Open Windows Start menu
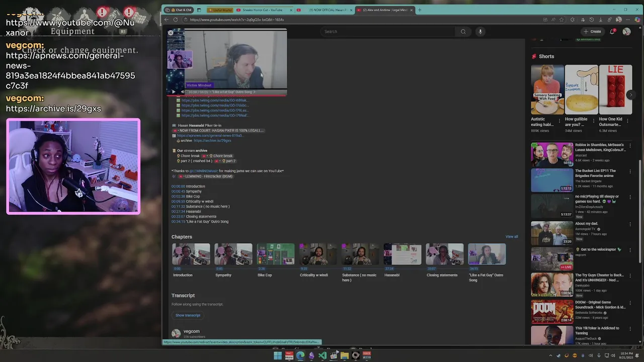Screen dimensions: 644x362 pos(278,355)
